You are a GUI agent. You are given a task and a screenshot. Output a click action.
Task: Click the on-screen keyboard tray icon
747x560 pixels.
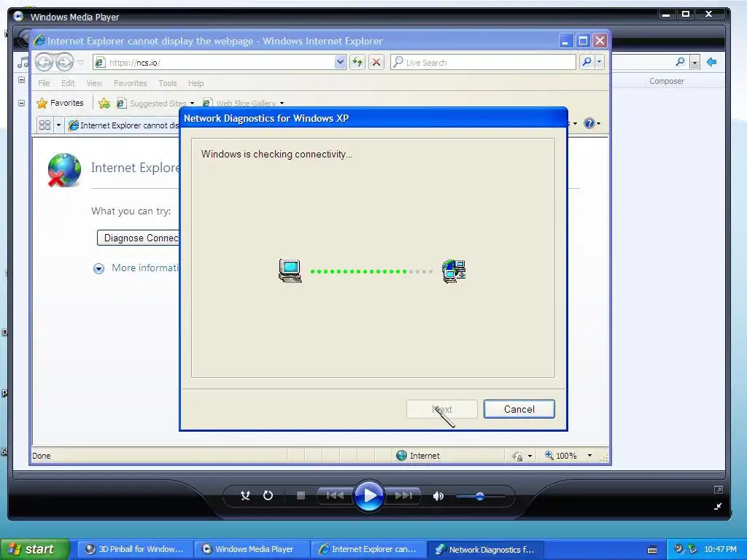click(652, 550)
